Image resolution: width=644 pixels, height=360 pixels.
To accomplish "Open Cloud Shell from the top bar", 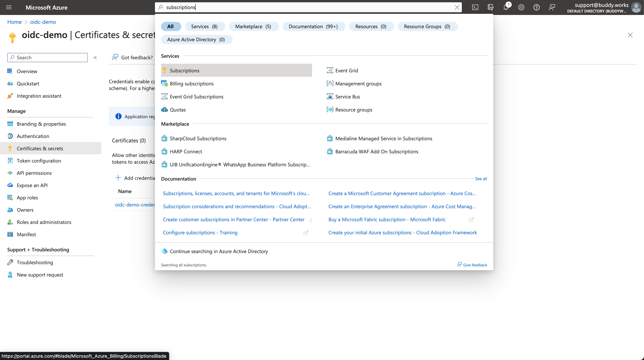I will 475,7.
